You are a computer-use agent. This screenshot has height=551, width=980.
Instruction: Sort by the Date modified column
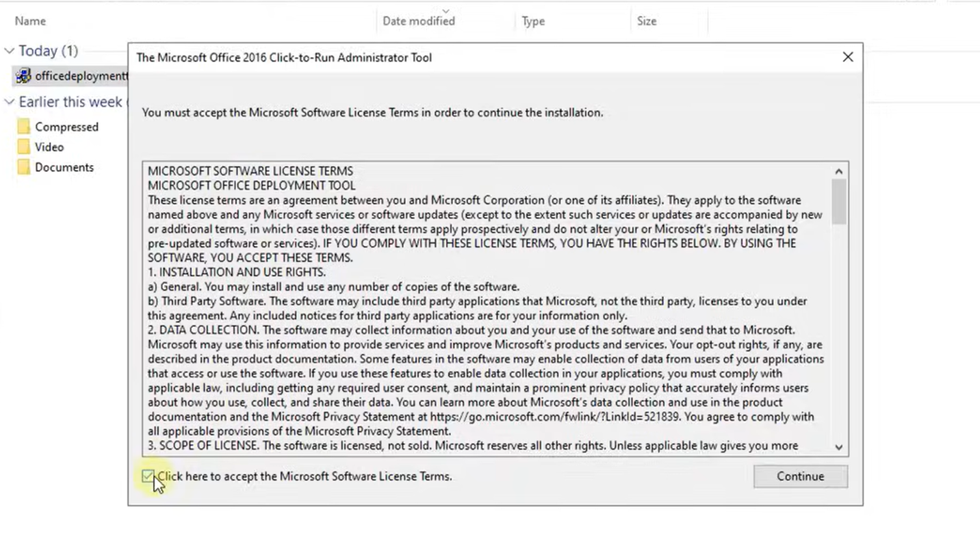[x=419, y=21]
